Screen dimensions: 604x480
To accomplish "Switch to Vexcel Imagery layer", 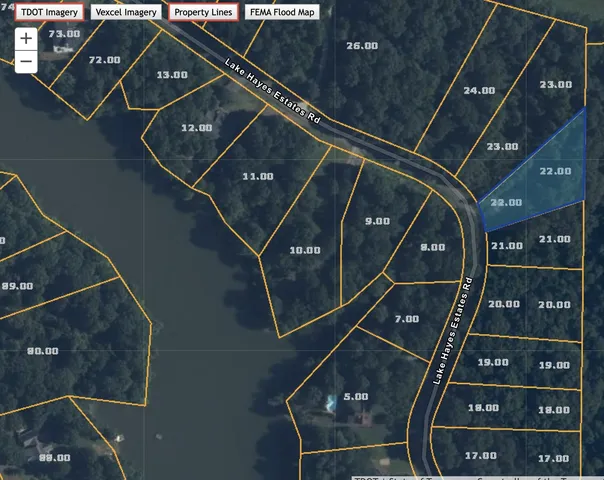I will click(126, 13).
